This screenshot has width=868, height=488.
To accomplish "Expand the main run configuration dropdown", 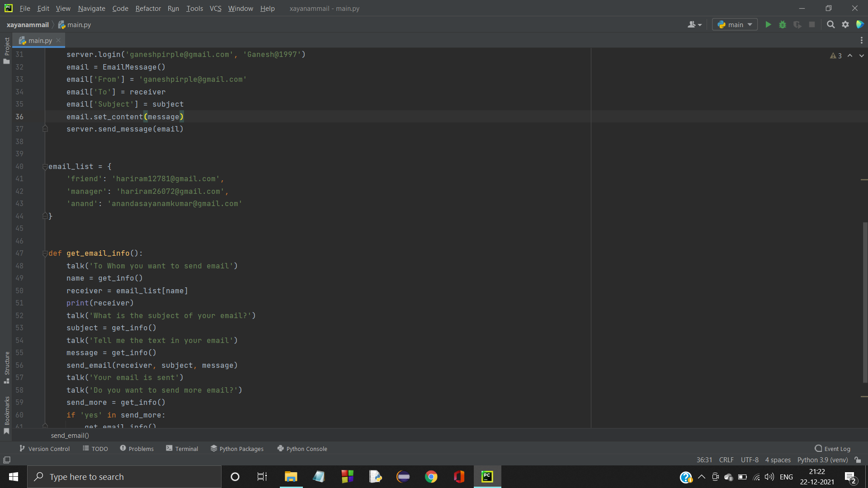I will click(735, 24).
